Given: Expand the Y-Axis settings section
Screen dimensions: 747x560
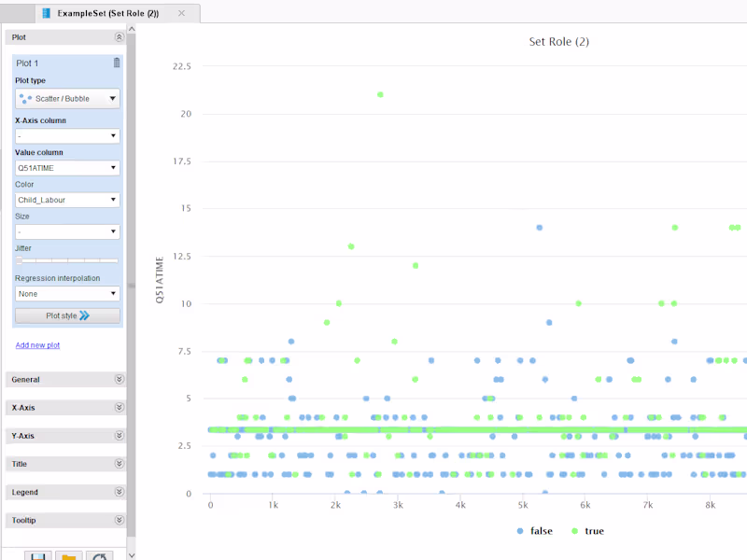Looking at the screenshot, I should point(65,436).
